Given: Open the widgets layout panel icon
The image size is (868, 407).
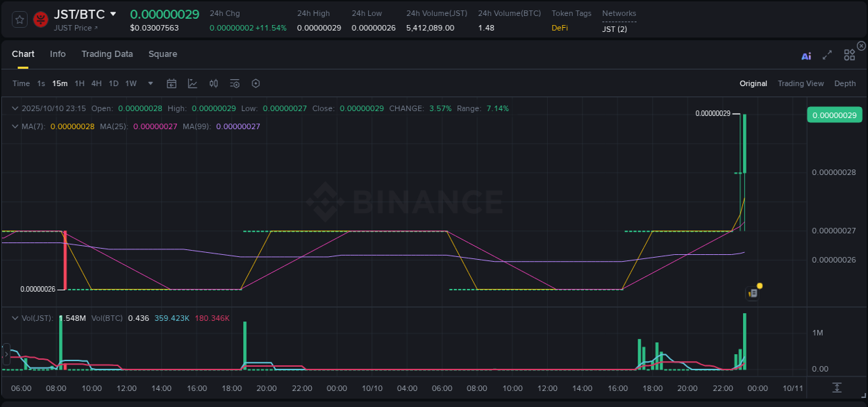Looking at the screenshot, I should [x=849, y=54].
